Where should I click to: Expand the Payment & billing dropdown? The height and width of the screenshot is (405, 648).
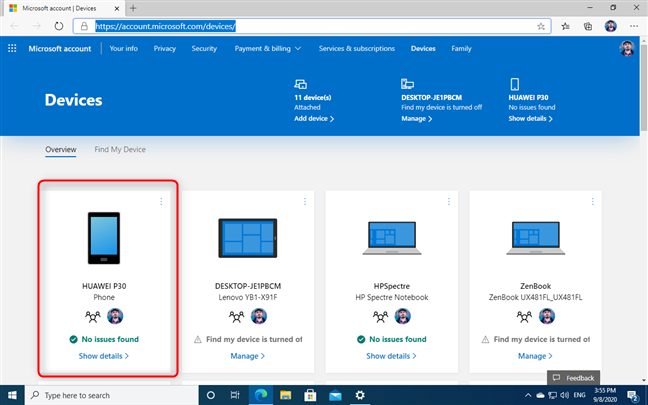pyautogui.click(x=268, y=48)
